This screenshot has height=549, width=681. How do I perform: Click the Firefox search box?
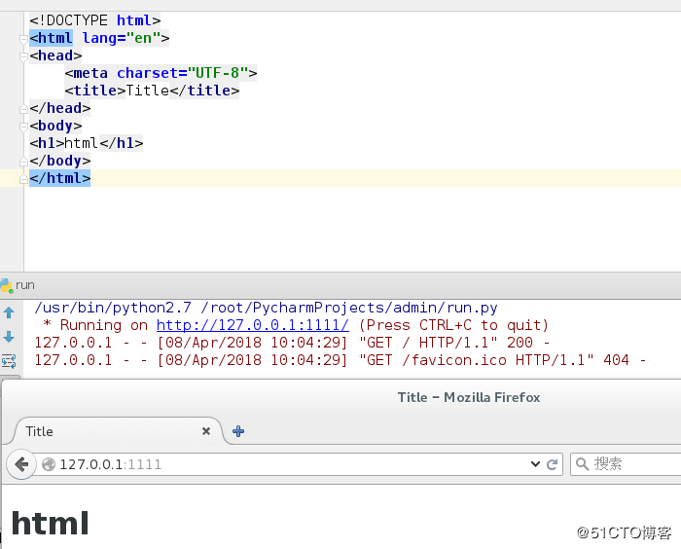[625, 464]
